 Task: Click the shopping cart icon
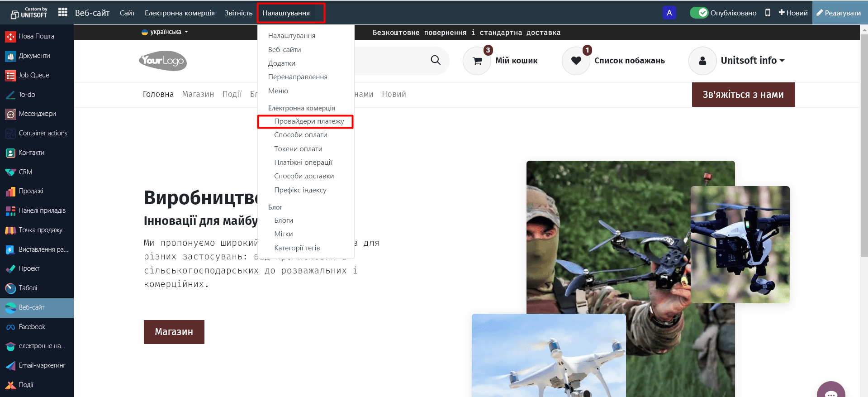pyautogui.click(x=477, y=61)
